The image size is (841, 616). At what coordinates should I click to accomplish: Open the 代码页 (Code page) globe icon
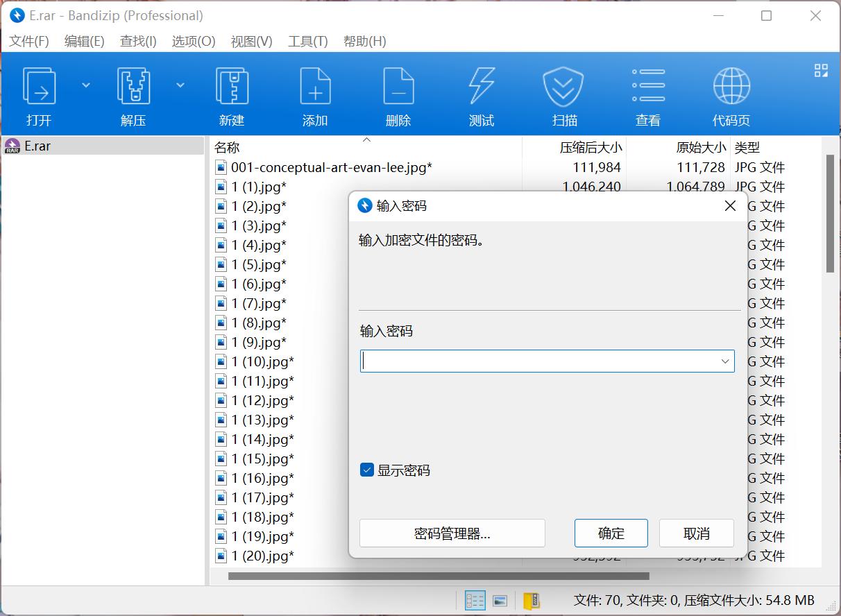[x=731, y=86]
